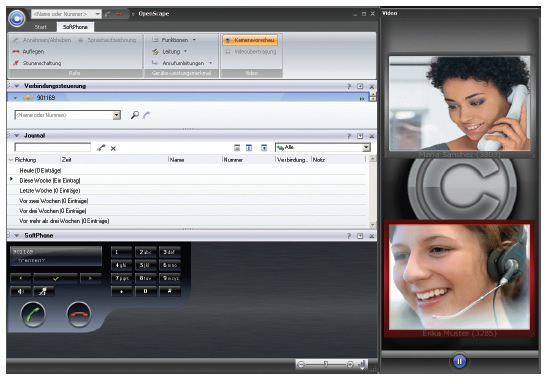Click the third Journal view icon
Screen dimensions: 546x384
pyautogui.click(x=264, y=148)
